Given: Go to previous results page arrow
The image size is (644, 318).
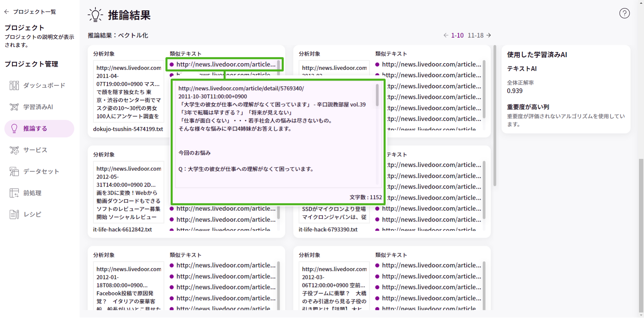Looking at the screenshot, I should [446, 35].
